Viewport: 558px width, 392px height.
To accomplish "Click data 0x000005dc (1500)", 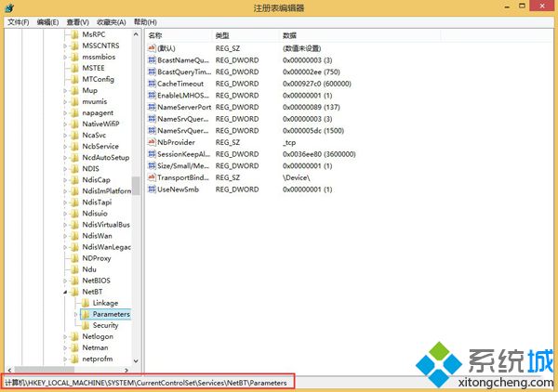I will pyautogui.click(x=313, y=130).
